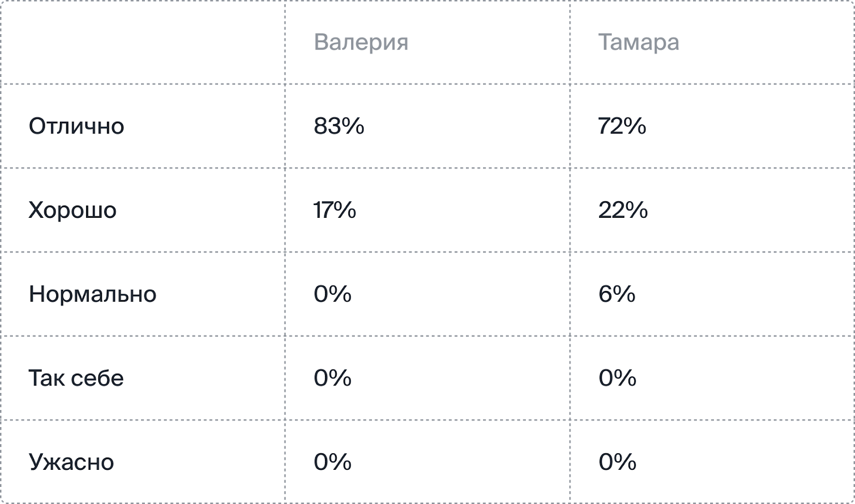Select the Нормально row label

click(x=92, y=294)
